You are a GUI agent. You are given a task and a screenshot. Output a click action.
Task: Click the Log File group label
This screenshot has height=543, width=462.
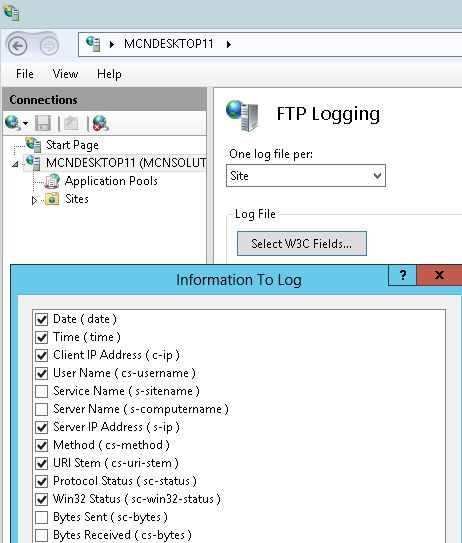coord(255,214)
